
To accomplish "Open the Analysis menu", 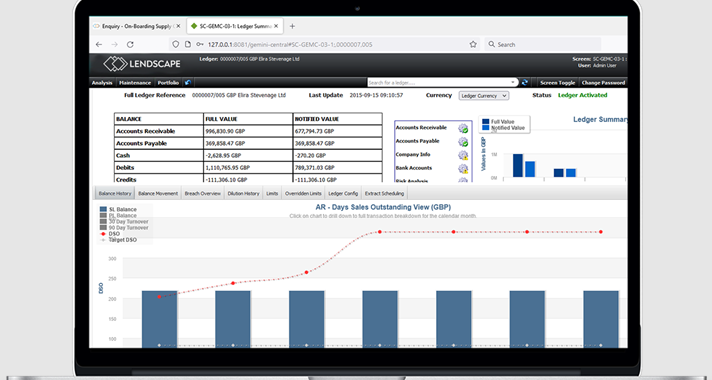I will click(x=102, y=83).
